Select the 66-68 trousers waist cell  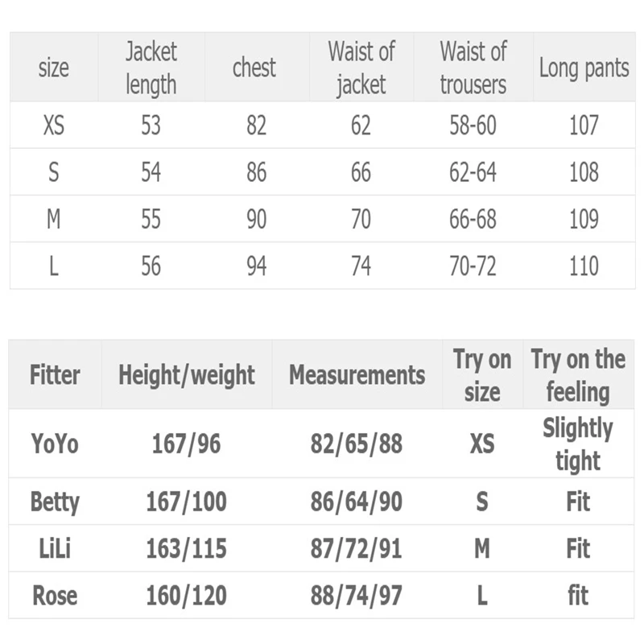click(473, 218)
